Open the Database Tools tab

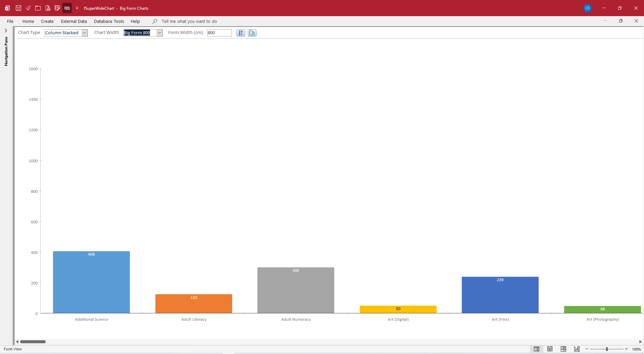[x=109, y=21]
